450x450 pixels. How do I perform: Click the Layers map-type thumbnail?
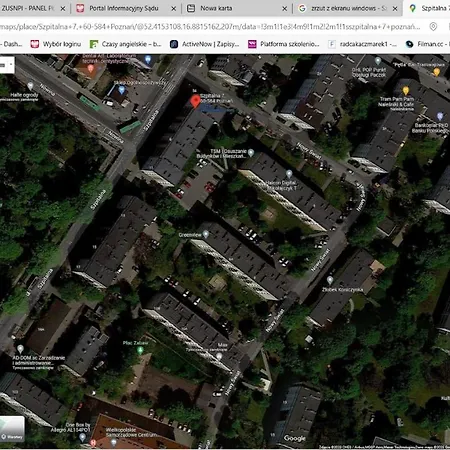[x=12, y=429]
